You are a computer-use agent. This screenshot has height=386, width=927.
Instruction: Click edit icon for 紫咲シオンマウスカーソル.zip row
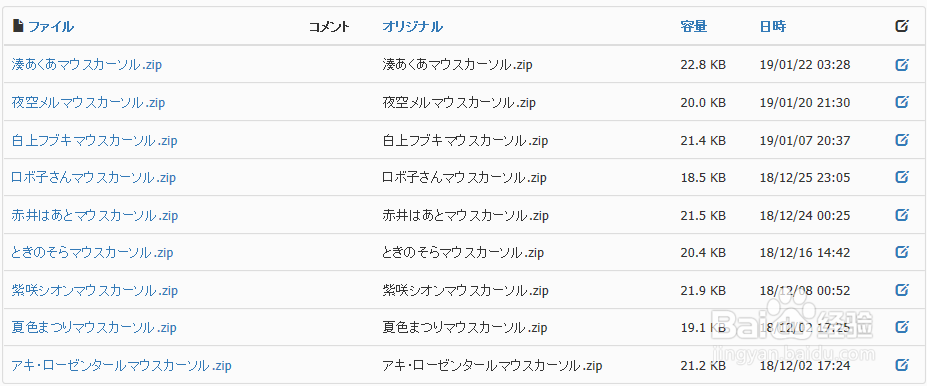point(902,290)
